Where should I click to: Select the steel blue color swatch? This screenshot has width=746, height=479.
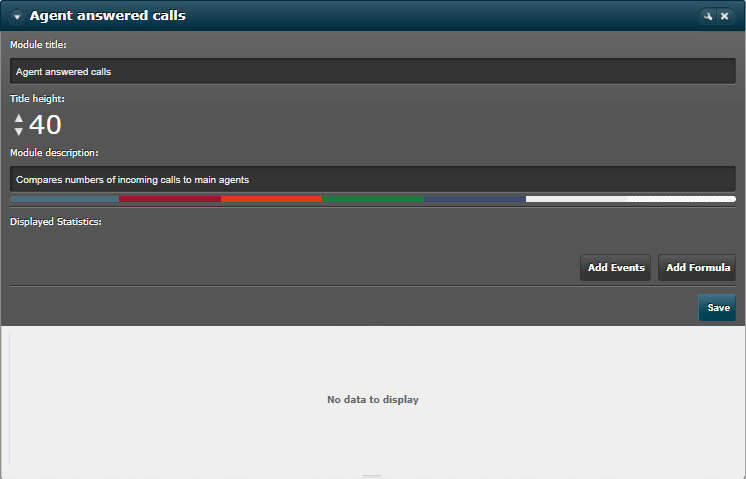(64, 199)
